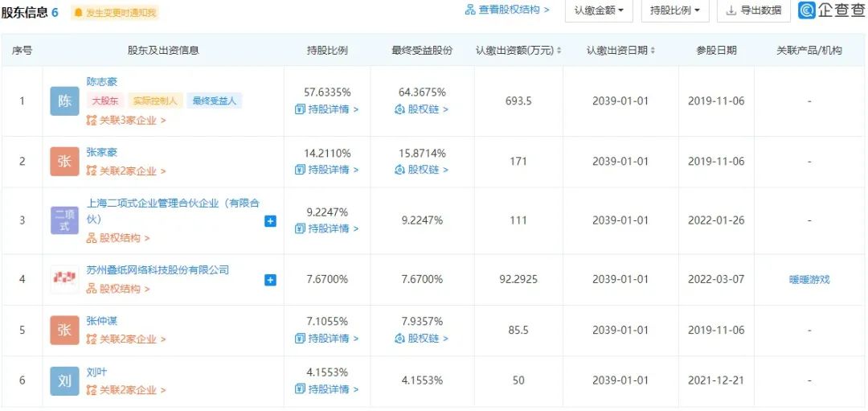
Task: Open 股权链 for 15.8714% row
Action: coord(422,170)
